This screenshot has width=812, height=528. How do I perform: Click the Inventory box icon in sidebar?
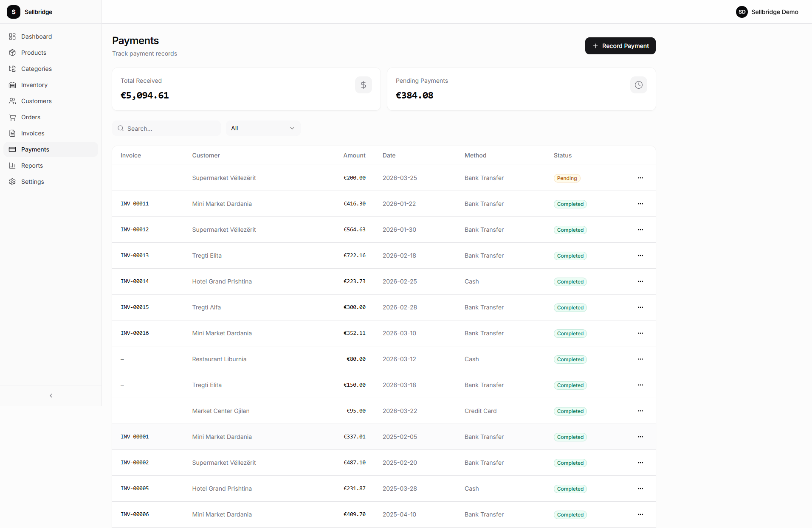tap(13, 85)
